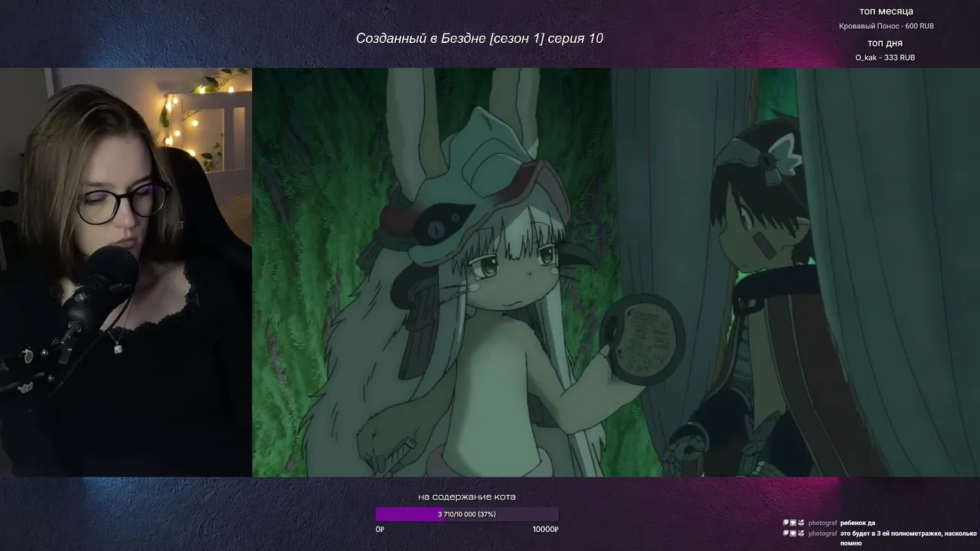The image size is (980, 551).
Task: Click the "на содержание кота" goal label
Action: [466, 497]
